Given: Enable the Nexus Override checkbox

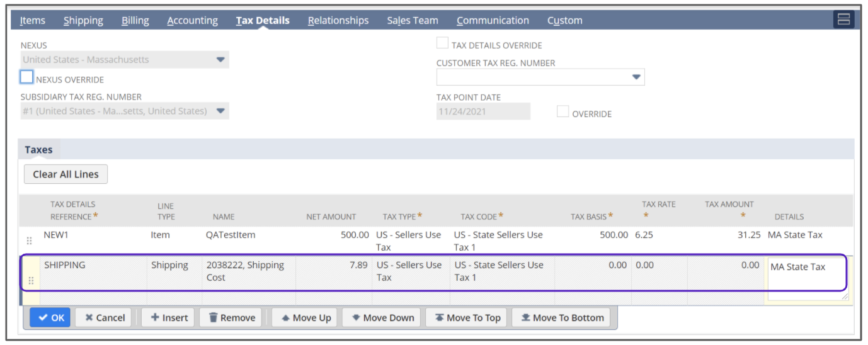Looking at the screenshot, I should (26, 77).
